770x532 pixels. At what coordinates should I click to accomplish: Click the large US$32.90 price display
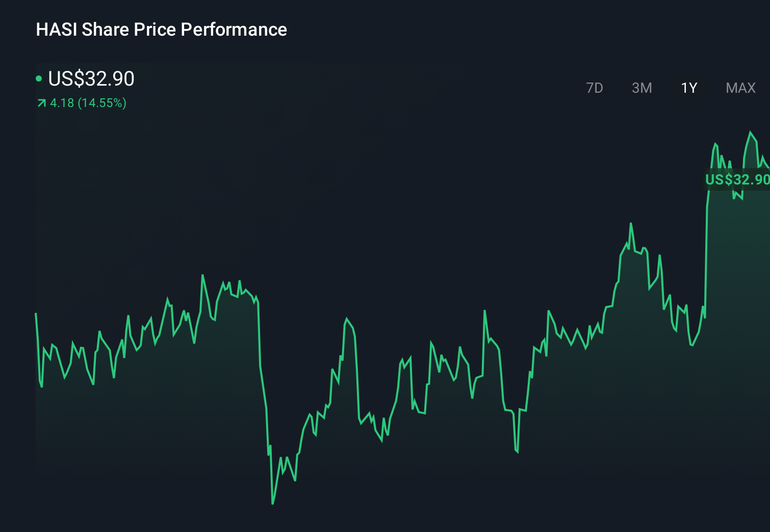click(91, 79)
